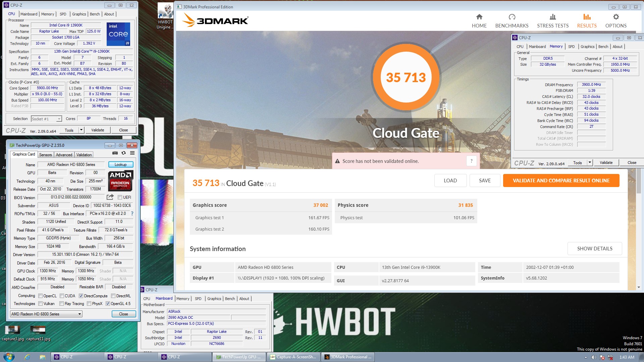Open the capture3.jpg desktop file
Viewport: 644px width, 362px height.
point(13,333)
